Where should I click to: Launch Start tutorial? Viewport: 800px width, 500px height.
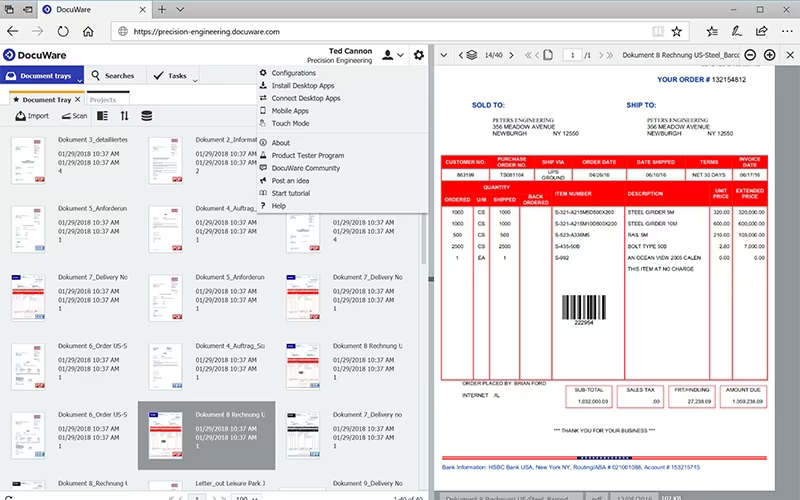[x=290, y=193]
